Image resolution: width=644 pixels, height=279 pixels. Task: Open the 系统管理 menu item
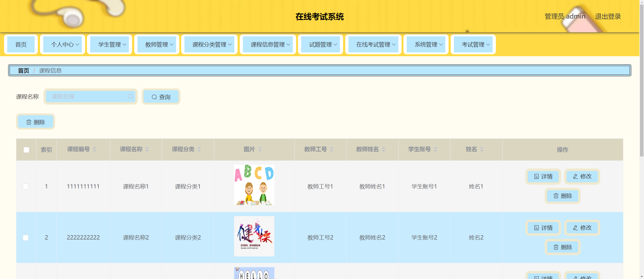[426, 44]
